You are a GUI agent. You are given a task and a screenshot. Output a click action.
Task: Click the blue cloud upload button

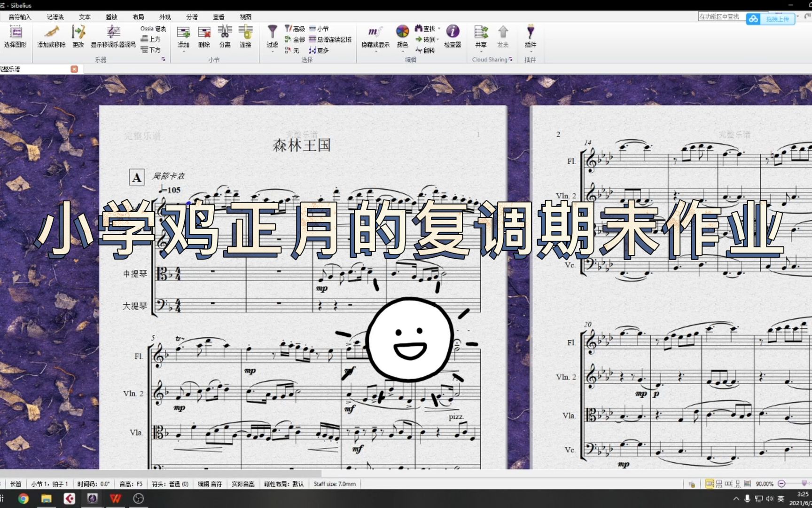point(770,19)
